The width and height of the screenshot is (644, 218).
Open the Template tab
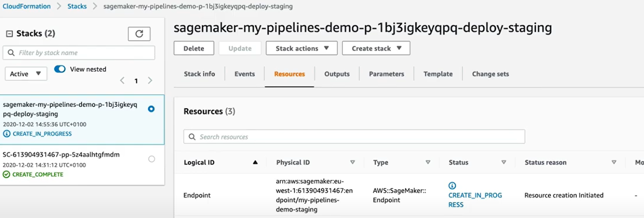438,74
